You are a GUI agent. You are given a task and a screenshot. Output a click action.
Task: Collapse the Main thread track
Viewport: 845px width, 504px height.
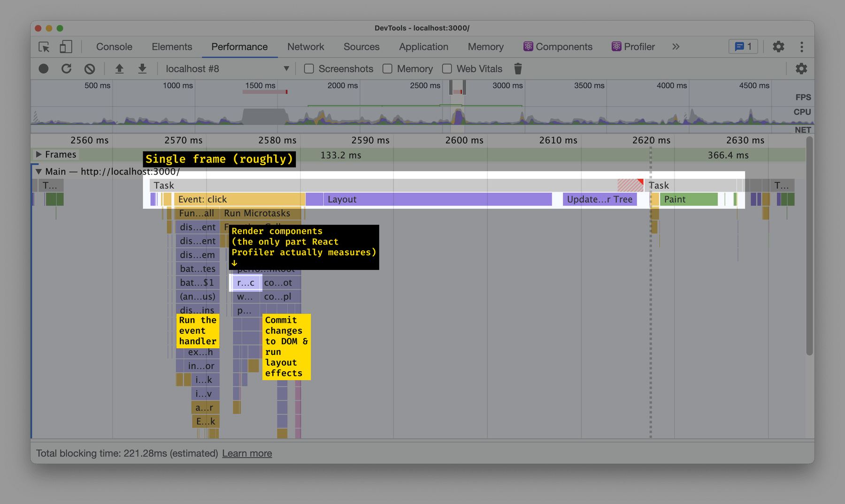[38, 172]
